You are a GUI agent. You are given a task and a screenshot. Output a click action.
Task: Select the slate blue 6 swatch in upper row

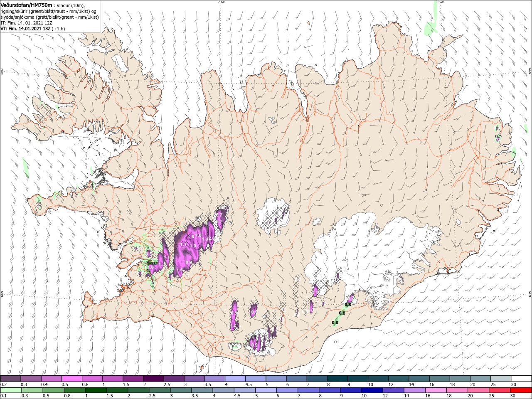tap(296, 379)
